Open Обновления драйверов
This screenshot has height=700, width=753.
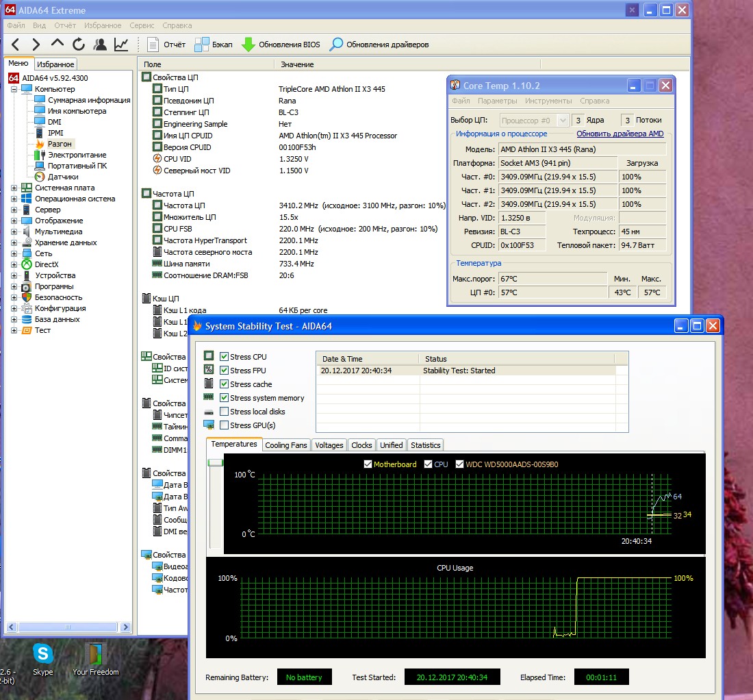pyautogui.click(x=379, y=45)
